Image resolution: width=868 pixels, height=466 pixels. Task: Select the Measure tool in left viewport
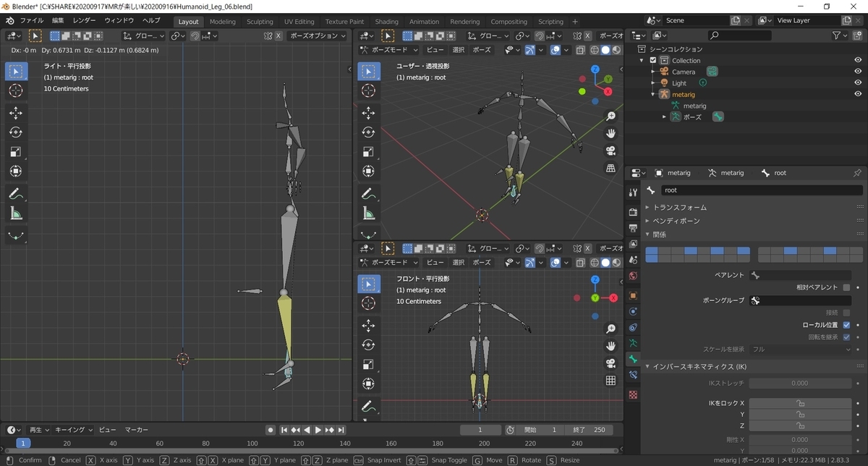[x=16, y=213]
